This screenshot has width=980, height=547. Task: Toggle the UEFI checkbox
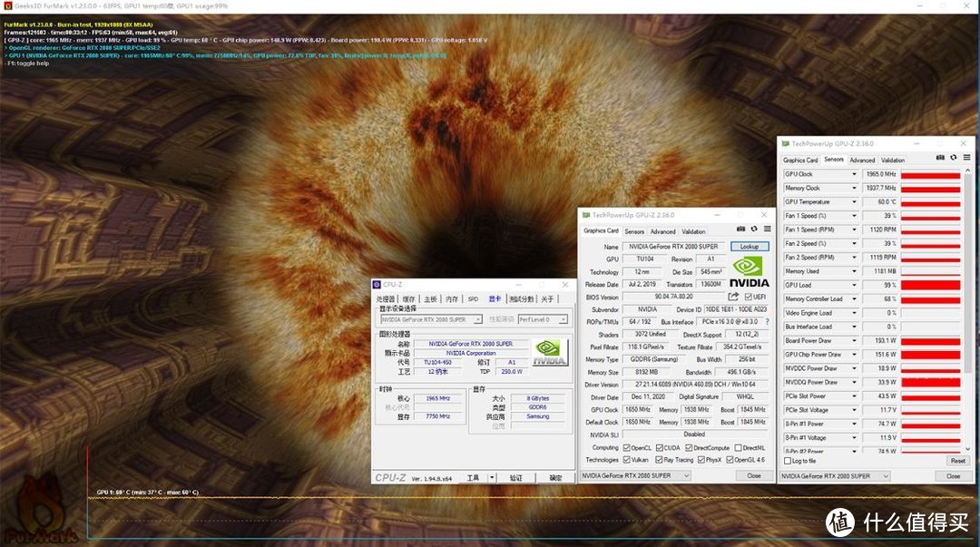tap(748, 297)
